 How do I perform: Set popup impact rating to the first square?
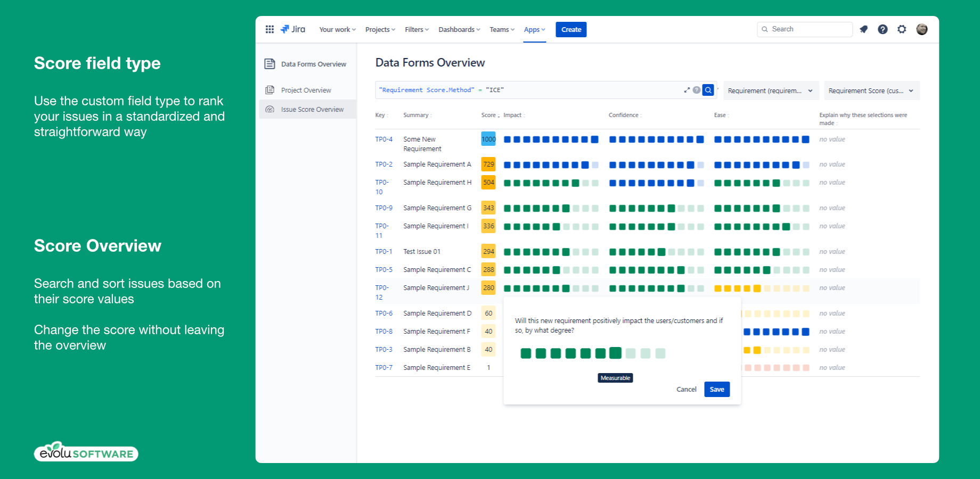[x=526, y=353]
